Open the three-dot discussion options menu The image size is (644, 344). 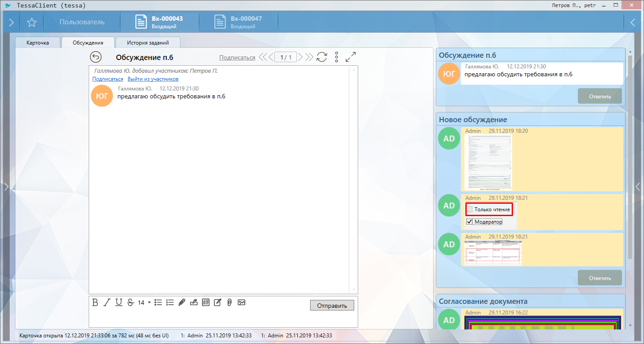coord(337,57)
